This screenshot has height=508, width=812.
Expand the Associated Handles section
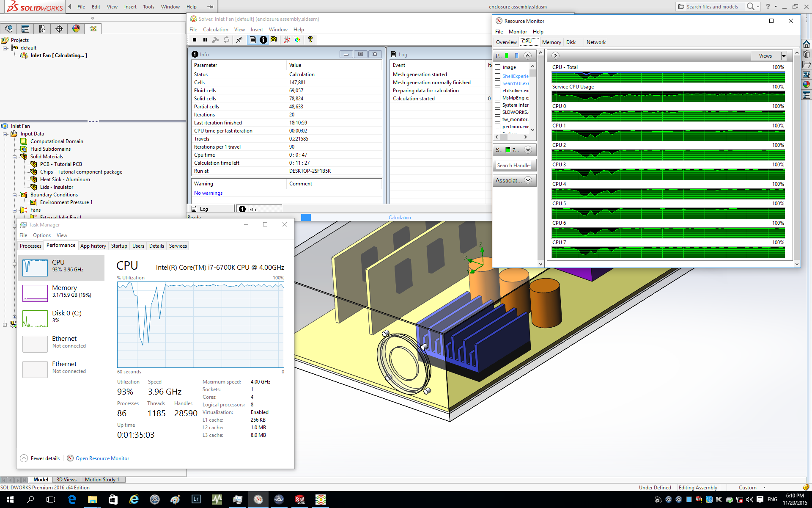[528, 180]
